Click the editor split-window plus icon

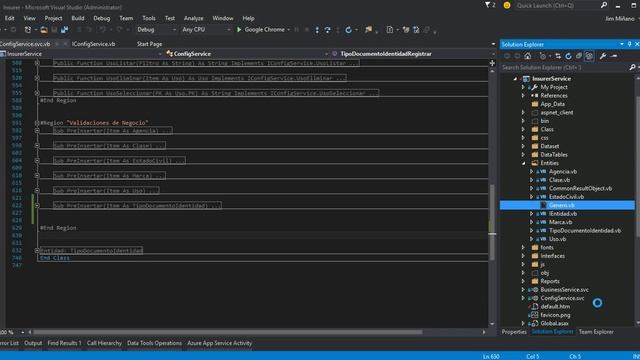(x=492, y=63)
